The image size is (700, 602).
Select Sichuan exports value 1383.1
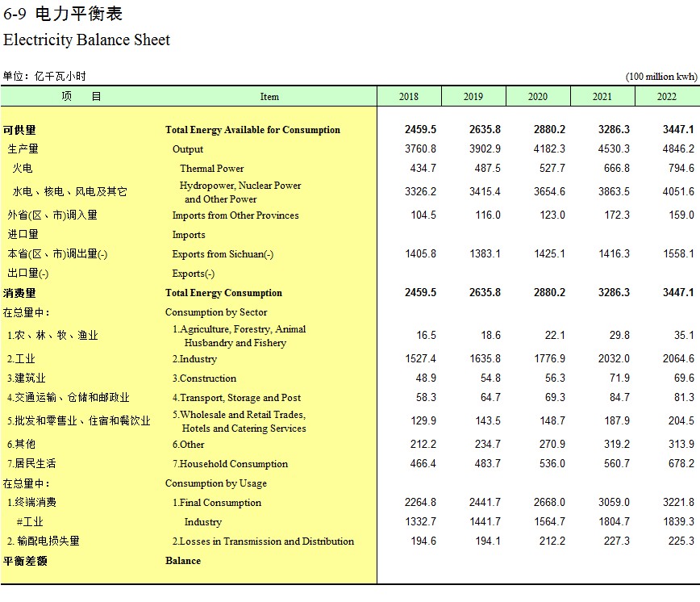485,253
